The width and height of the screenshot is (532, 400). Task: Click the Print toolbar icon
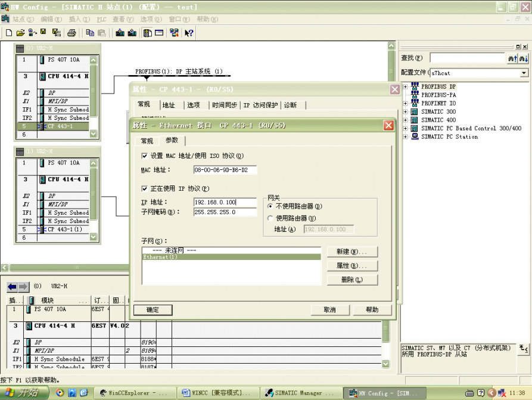[x=71, y=33]
